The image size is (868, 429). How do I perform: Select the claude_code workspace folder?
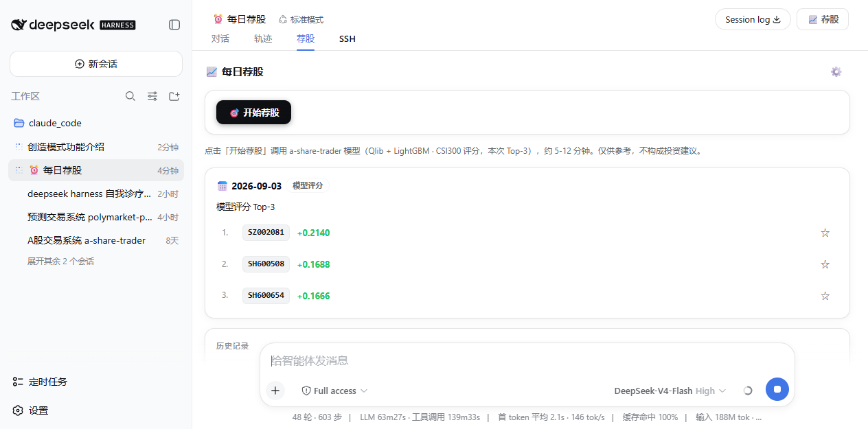coord(96,124)
